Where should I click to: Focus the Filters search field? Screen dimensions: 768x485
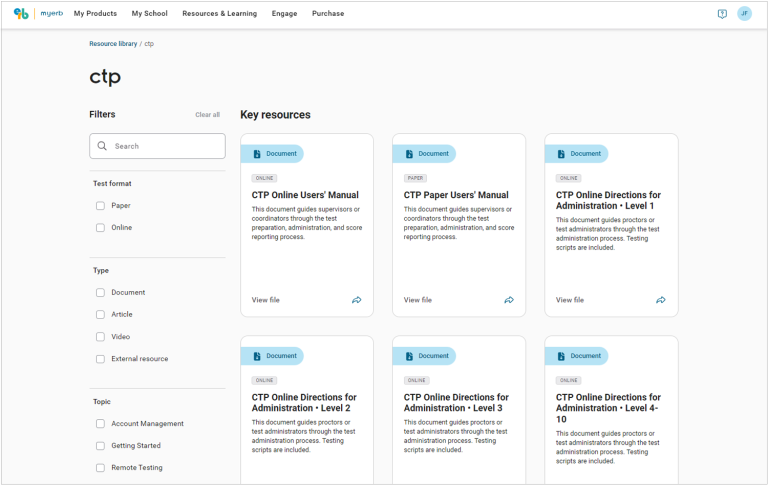pos(165,146)
